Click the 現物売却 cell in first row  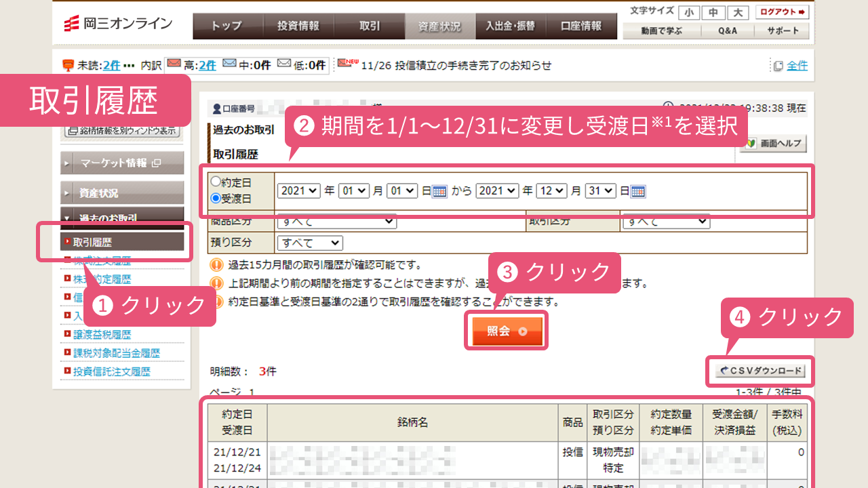tap(613, 451)
